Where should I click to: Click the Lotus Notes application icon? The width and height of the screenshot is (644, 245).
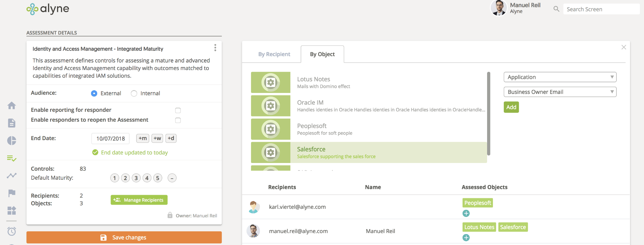click(271, 82)
